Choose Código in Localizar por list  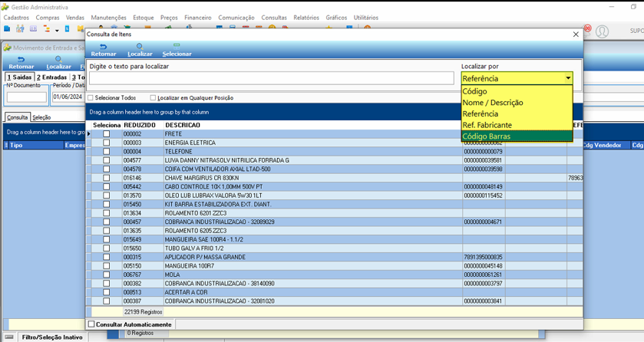(x=517, y=91)
